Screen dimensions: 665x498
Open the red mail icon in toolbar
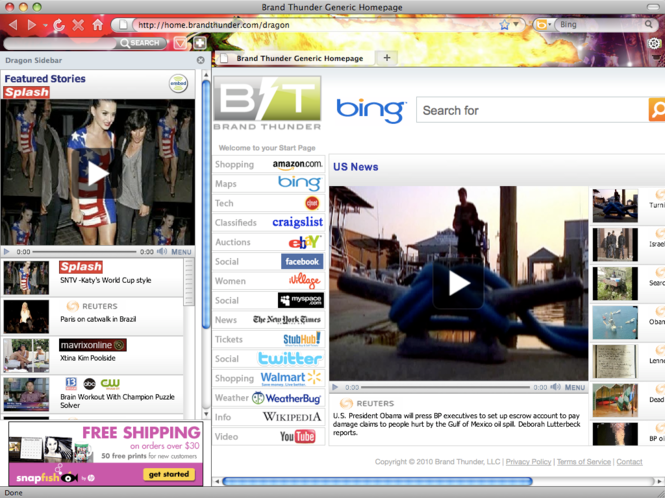[x=180, y=43]
